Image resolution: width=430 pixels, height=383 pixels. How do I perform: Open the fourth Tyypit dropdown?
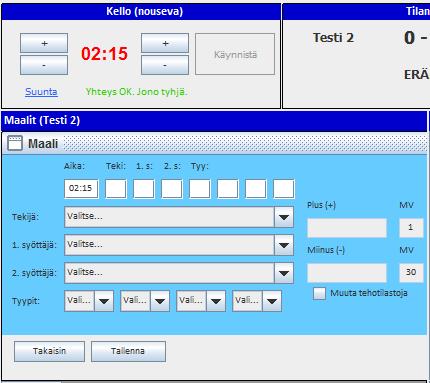(257, 301)
